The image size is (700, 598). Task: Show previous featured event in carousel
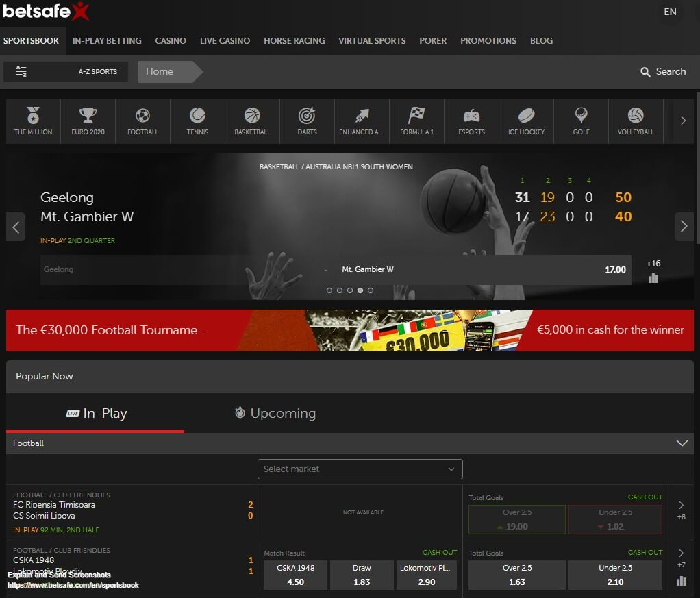(x=16, y=227)
